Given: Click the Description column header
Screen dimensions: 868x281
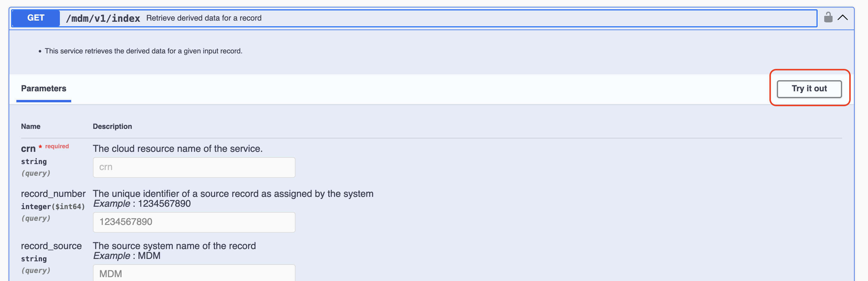Looking at the screenshot, I should click(113, 126).
